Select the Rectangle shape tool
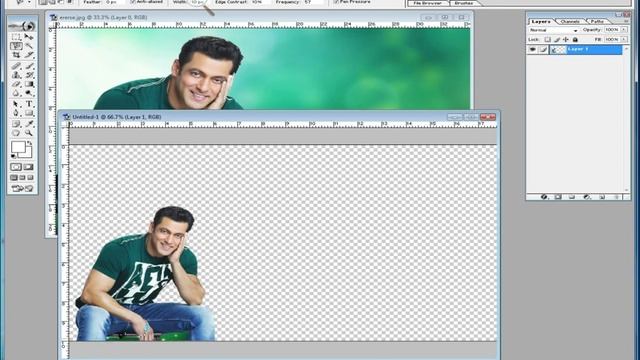 (x=29, y=113)
